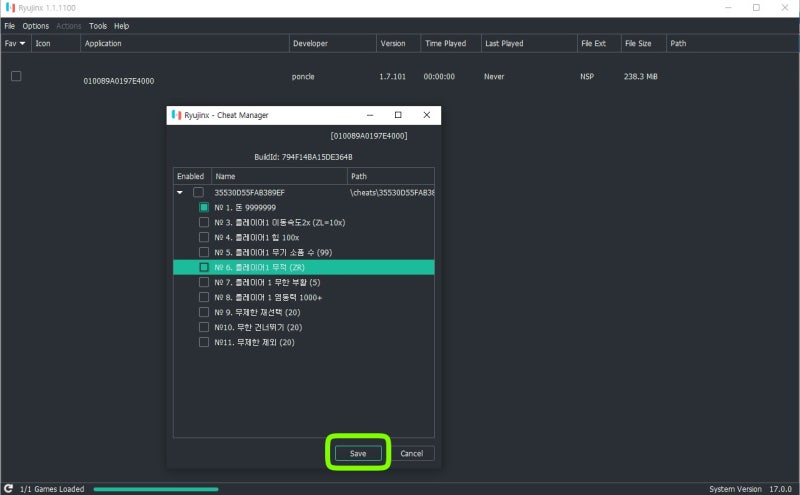Select the game row 010089A0197E4000
This screenshot has height=495, width=800.
point(399,77)
